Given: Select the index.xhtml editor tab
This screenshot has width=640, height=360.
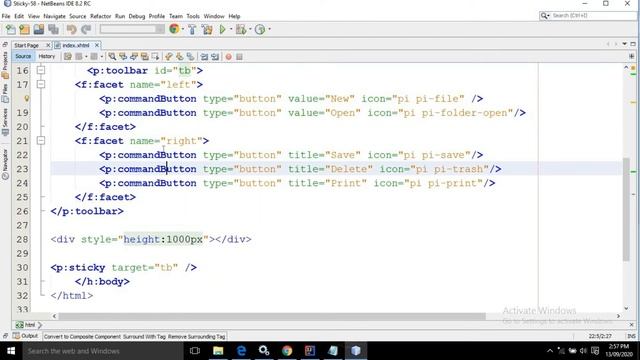Looking at the screenshot, I should 76,45.
